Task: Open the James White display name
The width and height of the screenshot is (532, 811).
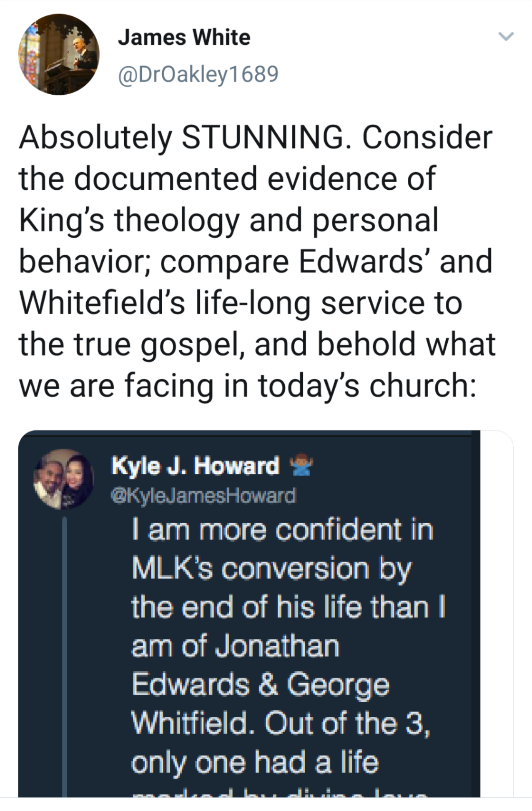Action: 184,38
